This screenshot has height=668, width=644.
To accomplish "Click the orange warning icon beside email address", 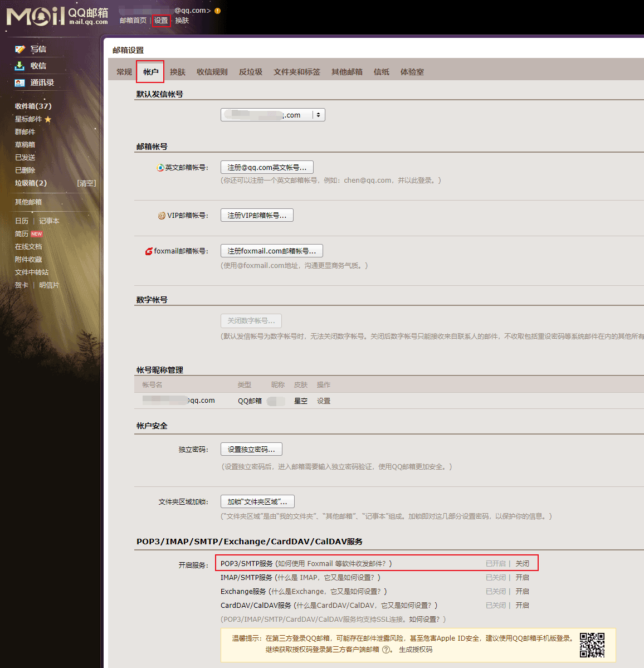I will (217, 11).
